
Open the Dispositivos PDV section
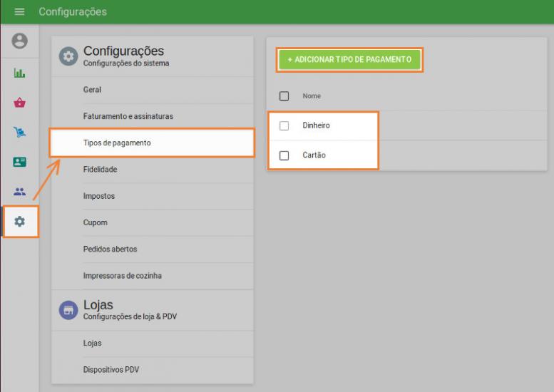pyautogui.click(x=153, y=370)
